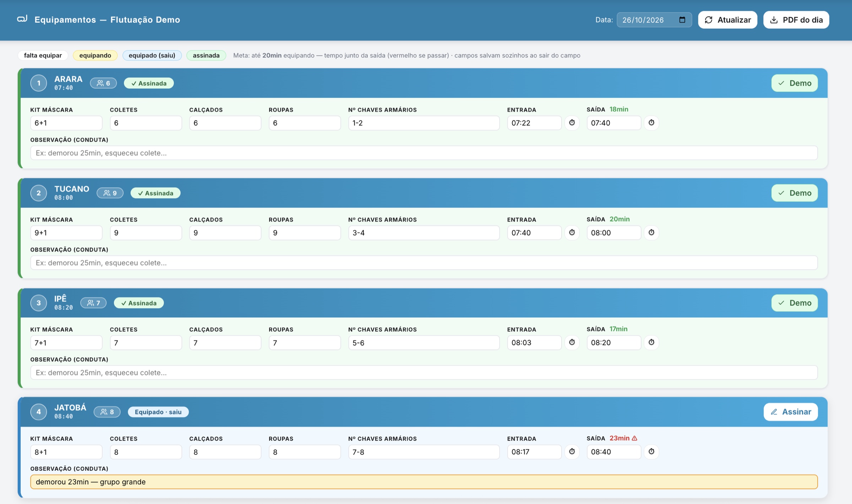Click ARARA group size badge showing 6
852x504 pixels.
(x=103, y=83)
